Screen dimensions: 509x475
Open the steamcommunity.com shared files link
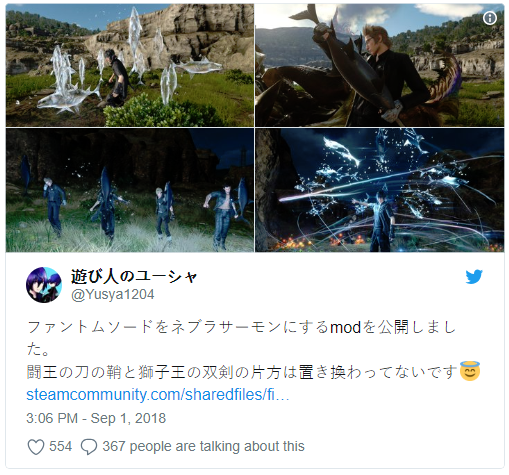(158, 394)
